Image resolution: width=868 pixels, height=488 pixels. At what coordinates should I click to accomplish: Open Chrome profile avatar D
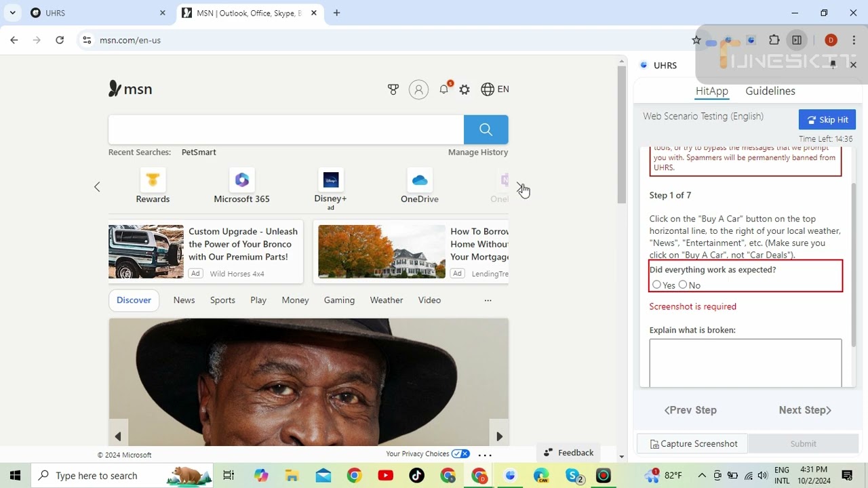831,40
